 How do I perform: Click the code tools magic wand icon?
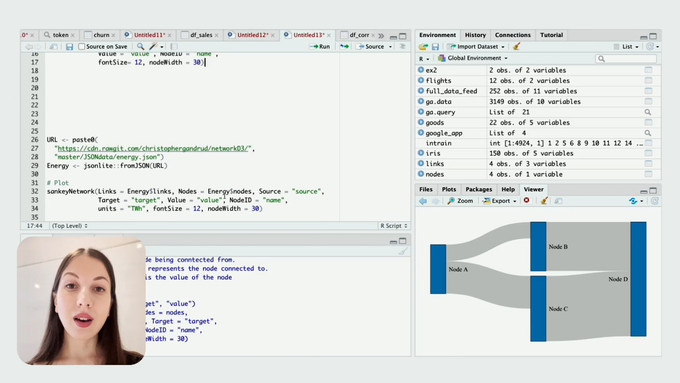click(153, 46)
